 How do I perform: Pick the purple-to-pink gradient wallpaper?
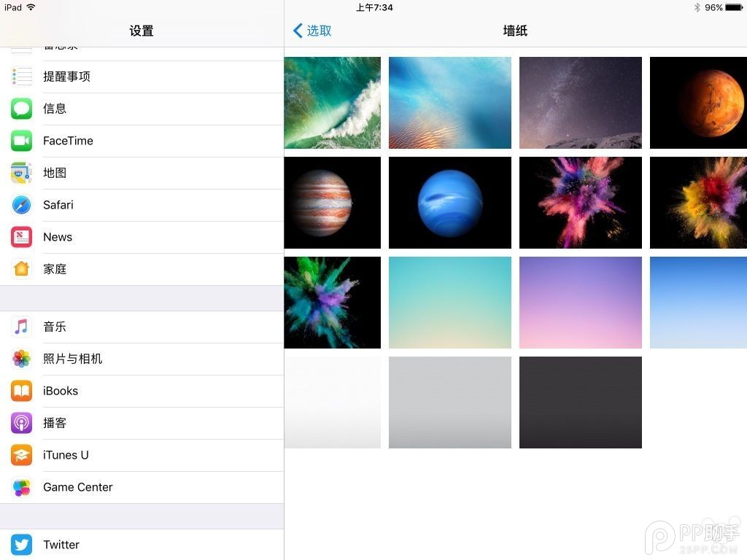coord(580,303)
